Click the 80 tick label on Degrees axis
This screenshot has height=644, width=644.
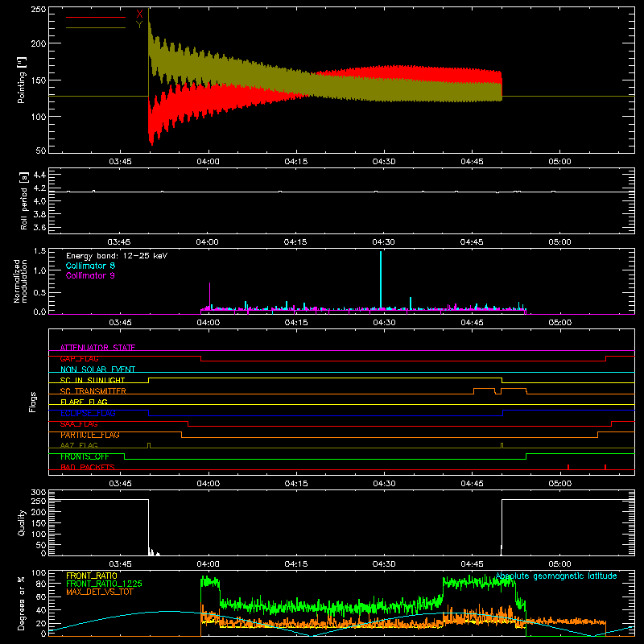coord(41,584)
